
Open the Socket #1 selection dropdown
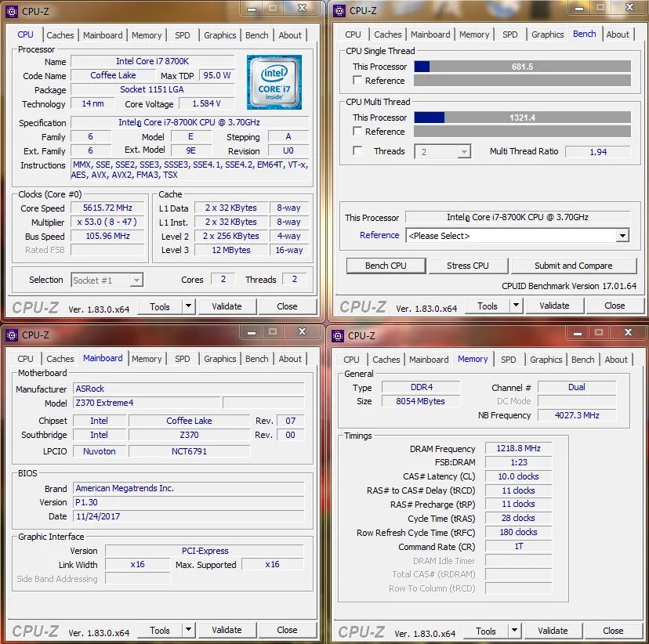136,280
